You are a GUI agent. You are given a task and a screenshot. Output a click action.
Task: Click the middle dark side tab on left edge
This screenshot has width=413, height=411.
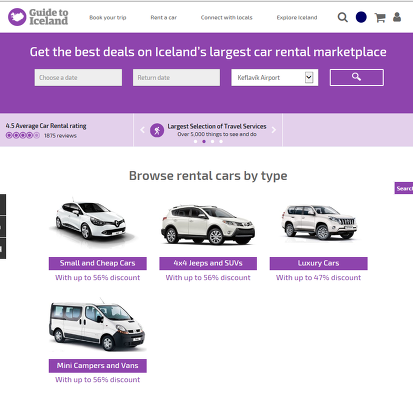pos(3,227)
